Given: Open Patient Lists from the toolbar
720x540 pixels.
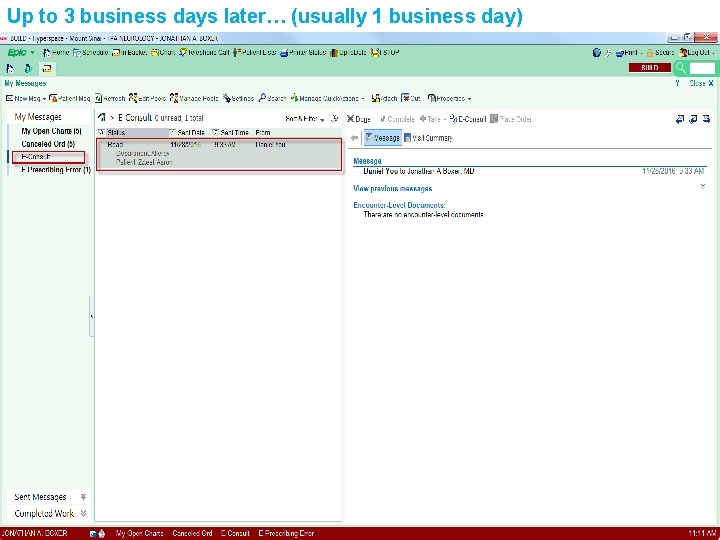Looking at the screenshot, I should tap(254, 52).
